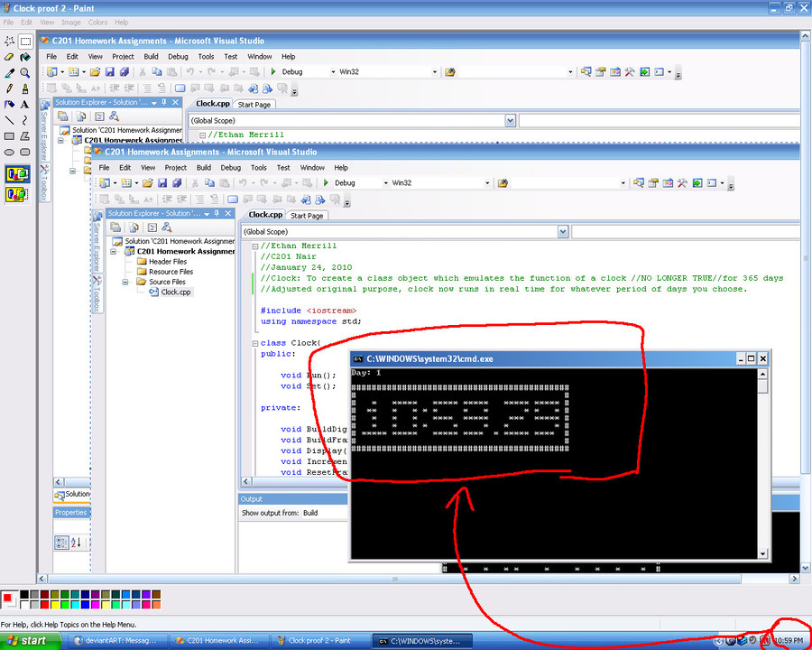Click the left arrow of Paint's horizontal scrollbar
This screenshot has height=650, width=812.
click(42, 579)
